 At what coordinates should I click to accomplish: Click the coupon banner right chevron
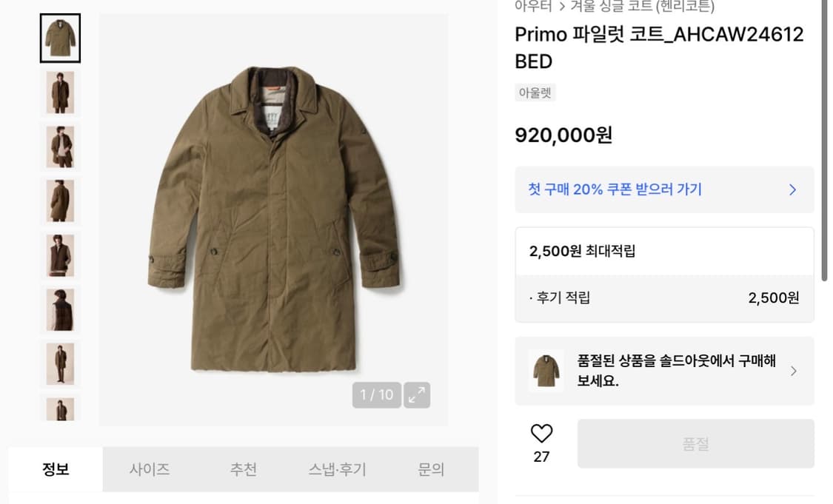tap(792, 189)
